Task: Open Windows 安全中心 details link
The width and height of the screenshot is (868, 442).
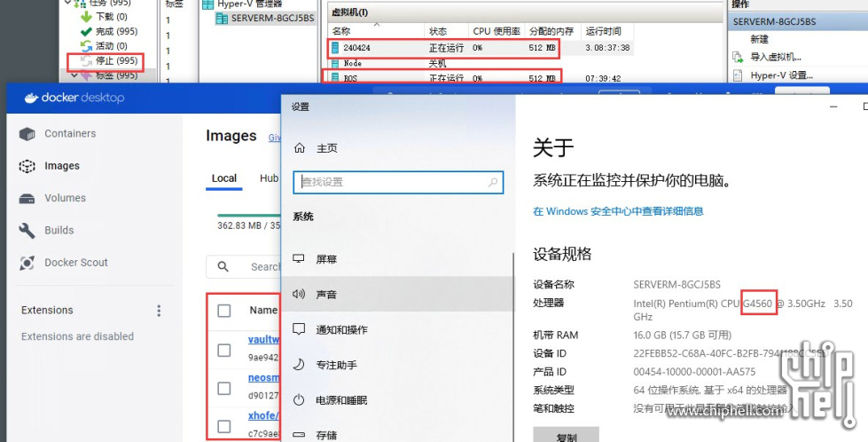Action: coord(618,211)
